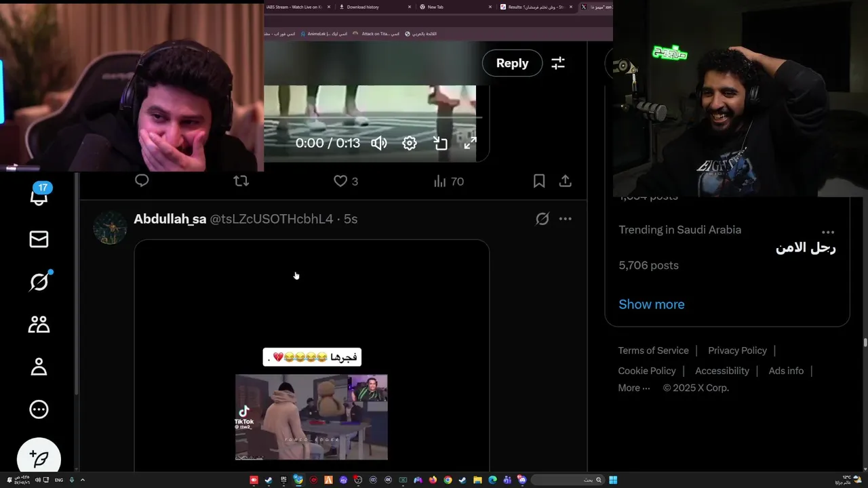Switch to the Stream Watch Live tab

(x=298, y=7)
